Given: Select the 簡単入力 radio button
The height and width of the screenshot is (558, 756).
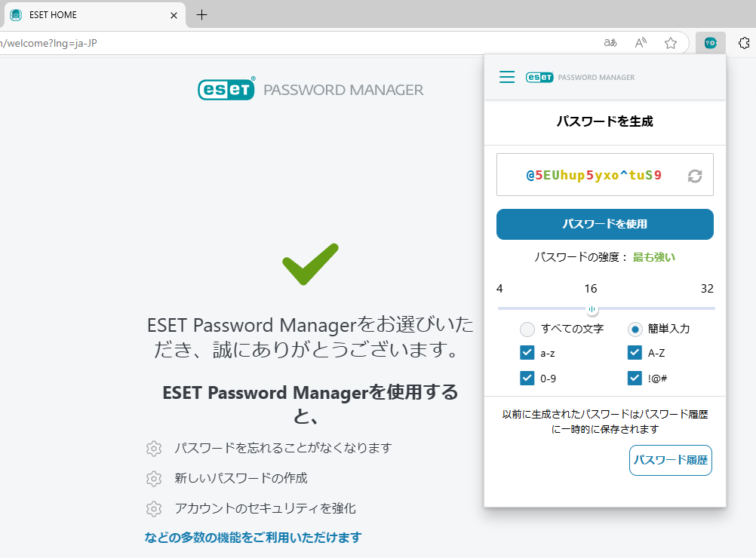Looking at the screenshot, I should (x=635, y=330).
